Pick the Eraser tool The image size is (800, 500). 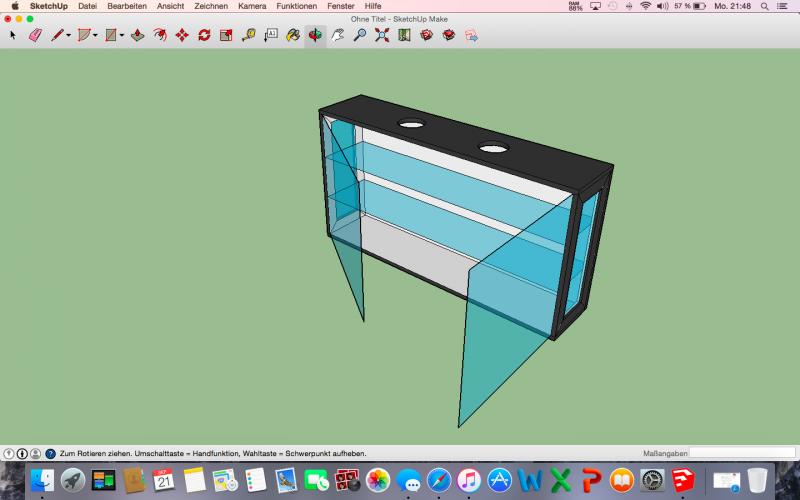point(35,35)
